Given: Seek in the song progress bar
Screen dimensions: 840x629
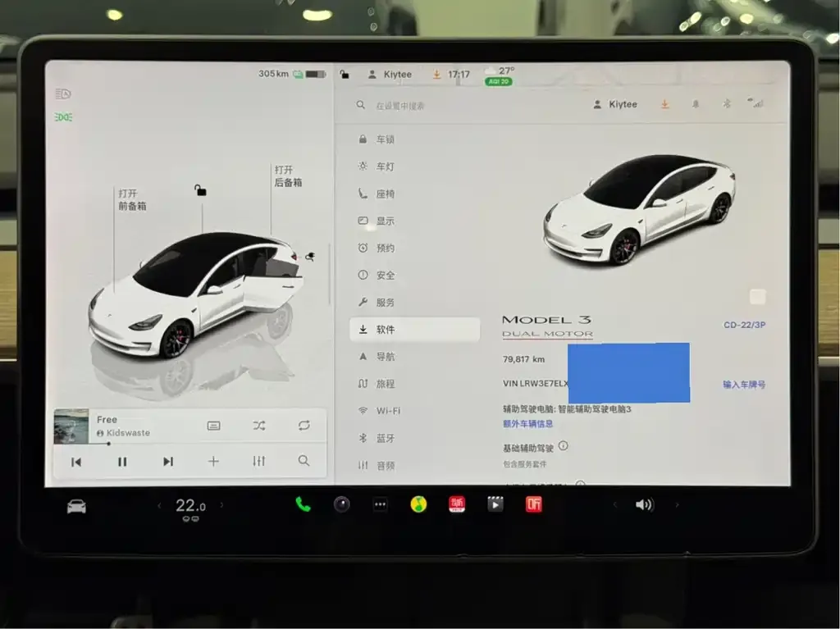Looking at the screenshot, I should pyautogui.click(x=189, y=444).
